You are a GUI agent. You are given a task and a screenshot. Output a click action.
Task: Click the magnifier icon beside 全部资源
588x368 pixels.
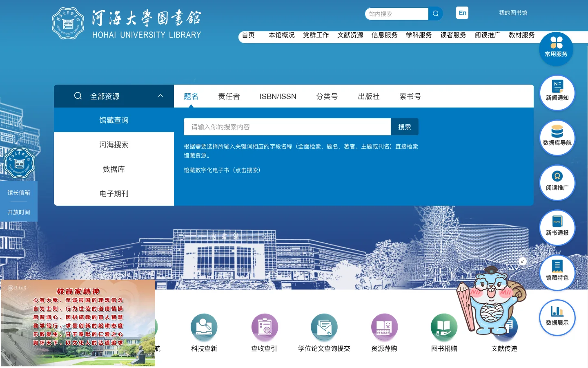pos(78,96)
